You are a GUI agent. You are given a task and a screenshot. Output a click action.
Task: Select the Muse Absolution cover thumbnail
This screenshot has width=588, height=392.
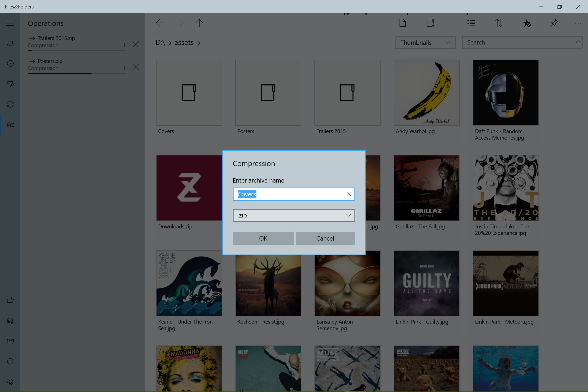[x=347, y=369]
